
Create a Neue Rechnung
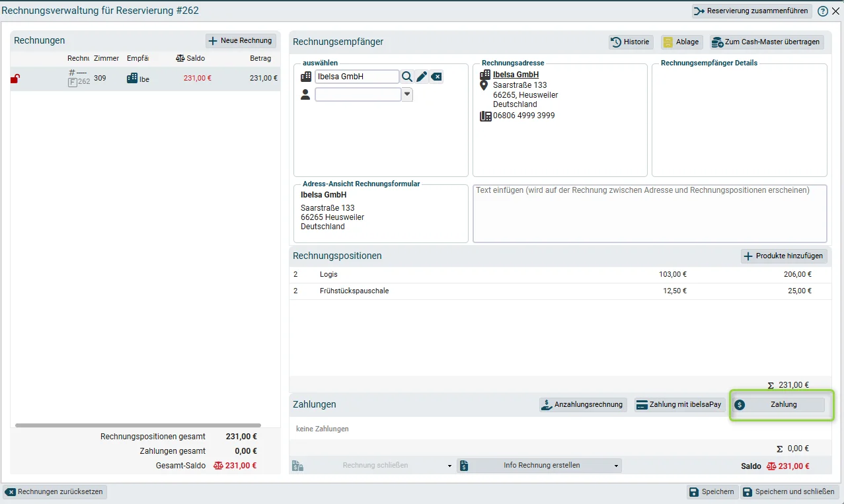[x=241, y=41]
